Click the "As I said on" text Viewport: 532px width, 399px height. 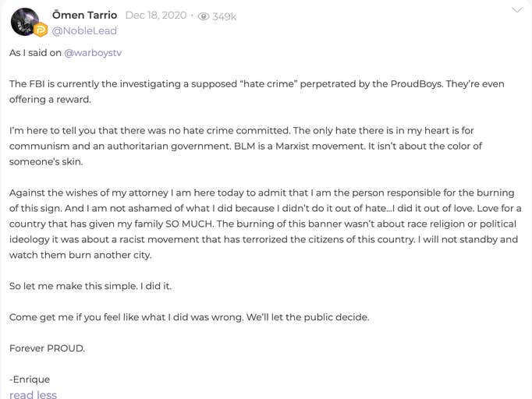pos(34,53)
